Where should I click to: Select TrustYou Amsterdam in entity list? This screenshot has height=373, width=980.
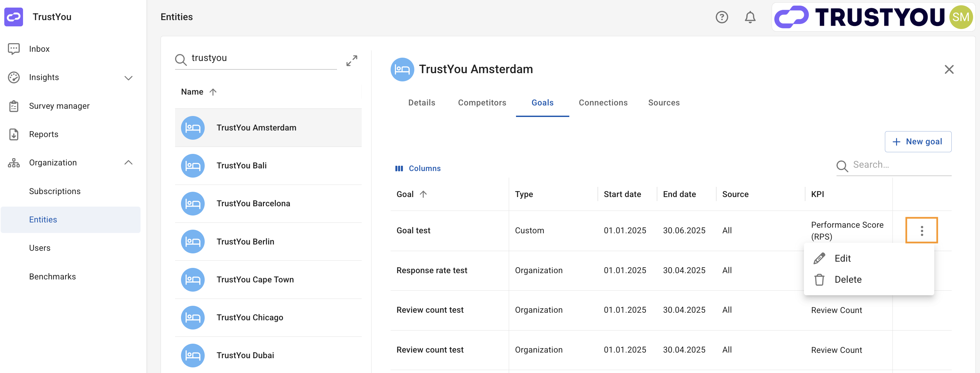click(268, 128)
